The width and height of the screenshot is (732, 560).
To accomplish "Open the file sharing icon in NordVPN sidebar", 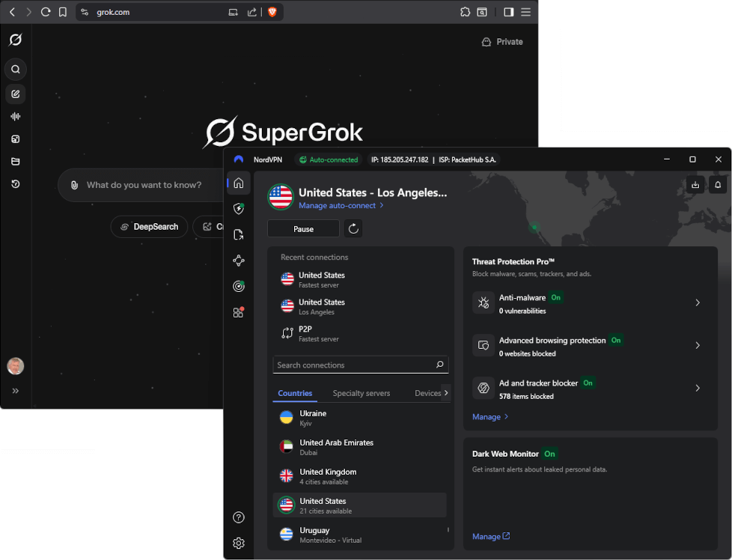I will point(238,234).
